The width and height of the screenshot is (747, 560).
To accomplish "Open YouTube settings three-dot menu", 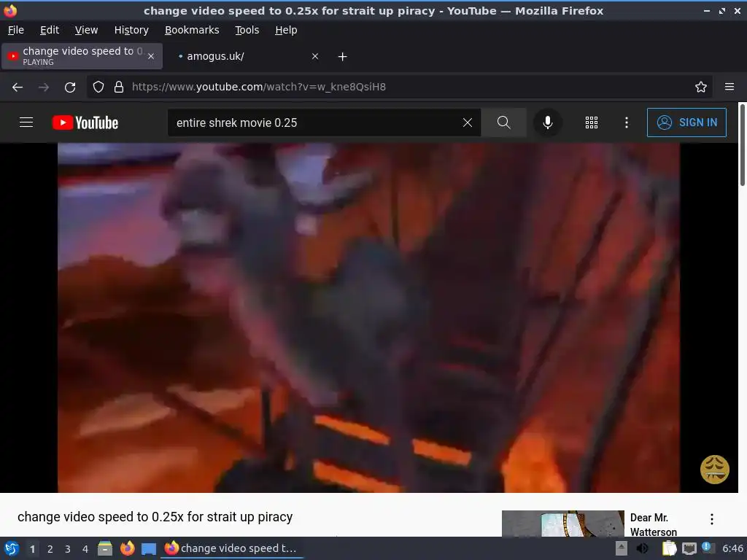I will click(627, 122).
